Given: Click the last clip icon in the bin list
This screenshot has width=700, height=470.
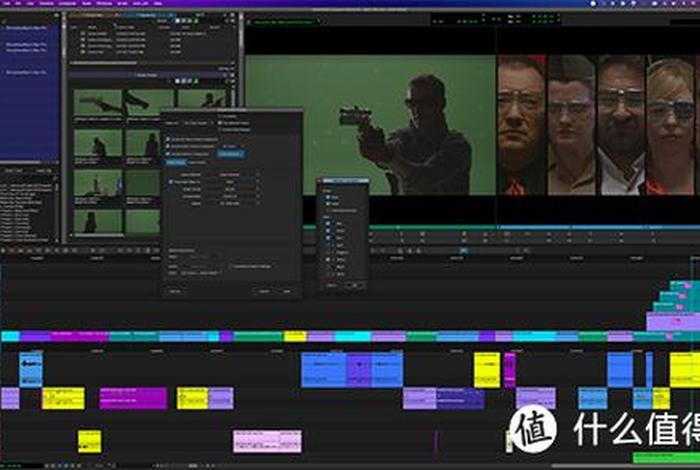Looking at the screenshot, I should 82,53.
